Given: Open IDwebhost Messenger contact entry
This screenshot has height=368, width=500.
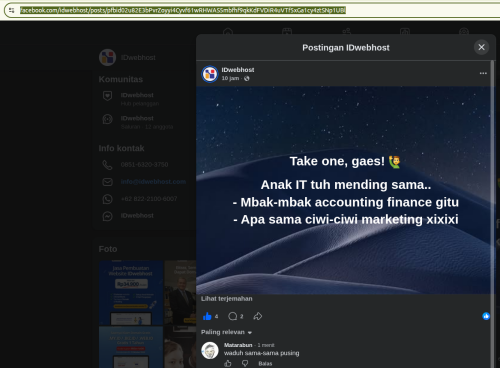Looking at the screenshot, I should pos(137,216).
